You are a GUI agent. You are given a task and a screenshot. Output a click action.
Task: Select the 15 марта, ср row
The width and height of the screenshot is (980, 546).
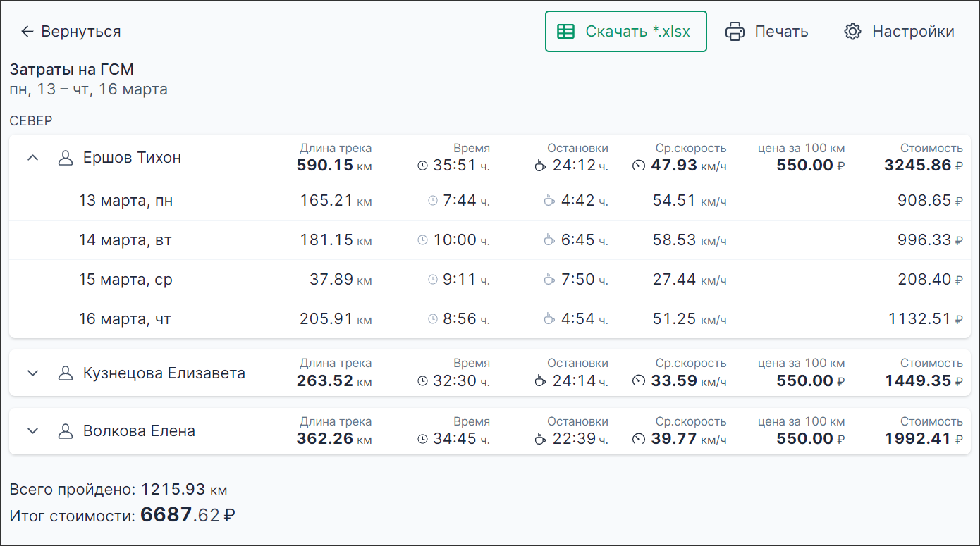click(x=125, y=280)
